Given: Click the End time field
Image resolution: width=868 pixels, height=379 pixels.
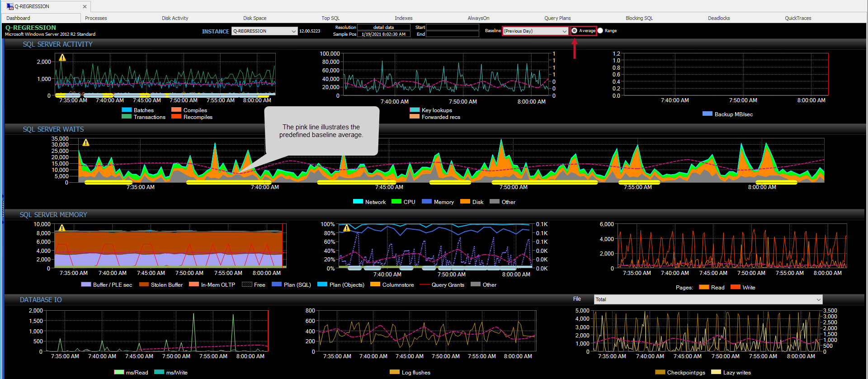Looking at the screenshot, I should coord(452,34).
